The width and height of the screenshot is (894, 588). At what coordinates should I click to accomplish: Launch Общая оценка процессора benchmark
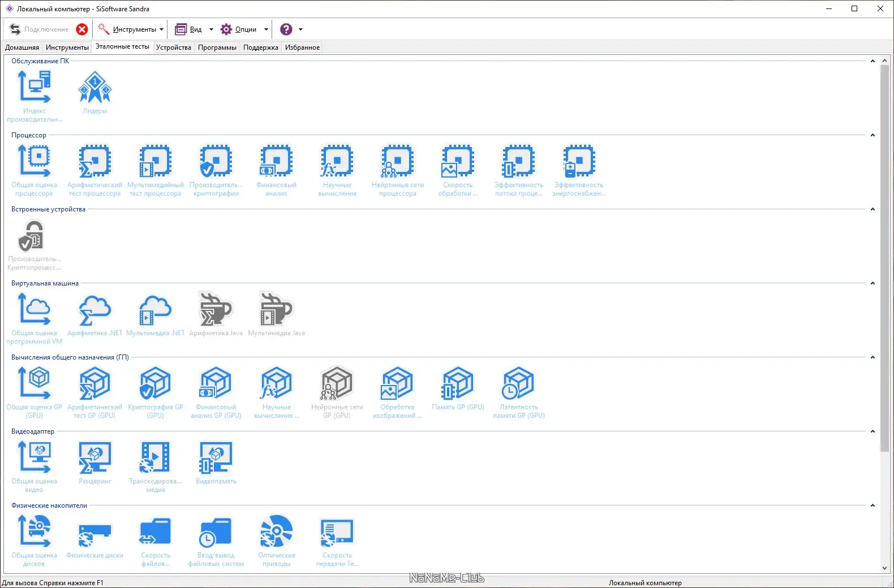(x=35, y=170)
